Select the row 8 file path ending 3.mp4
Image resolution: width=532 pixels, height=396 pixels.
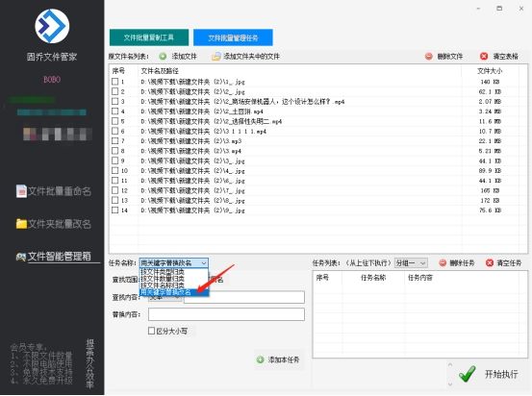click(x=190, y=151)
